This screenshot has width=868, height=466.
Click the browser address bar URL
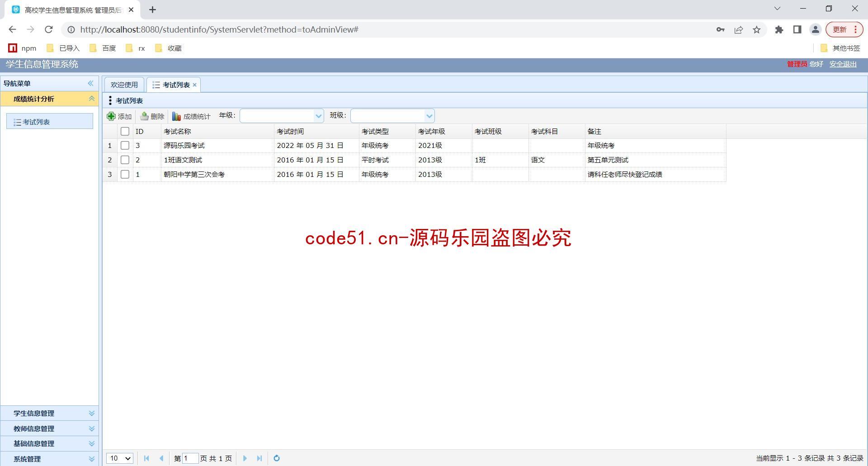[x=219, y=30]
